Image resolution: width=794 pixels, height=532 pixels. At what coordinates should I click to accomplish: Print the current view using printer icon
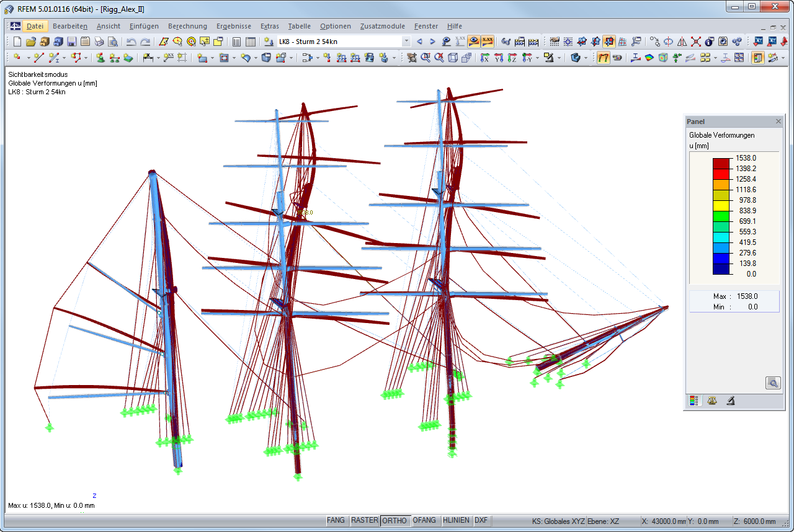click(x=99, y=42)
